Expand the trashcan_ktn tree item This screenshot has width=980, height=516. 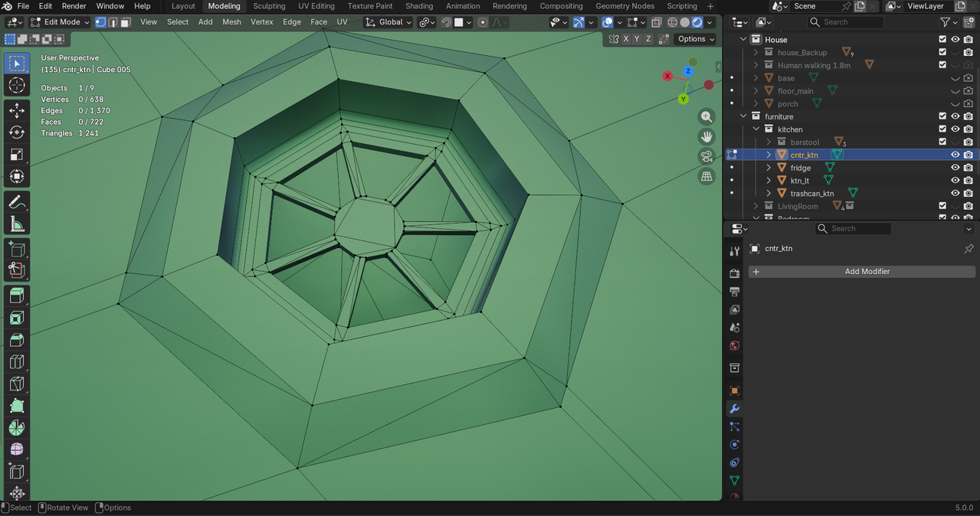coord(769,194)
